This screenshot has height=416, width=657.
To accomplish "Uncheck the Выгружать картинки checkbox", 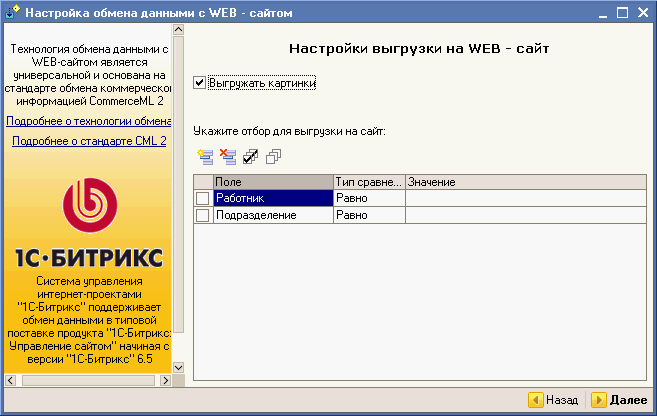I will (200, 84).
